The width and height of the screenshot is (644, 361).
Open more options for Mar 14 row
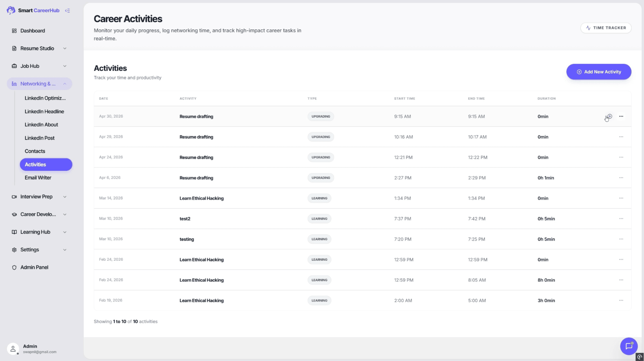coord(621,198)
